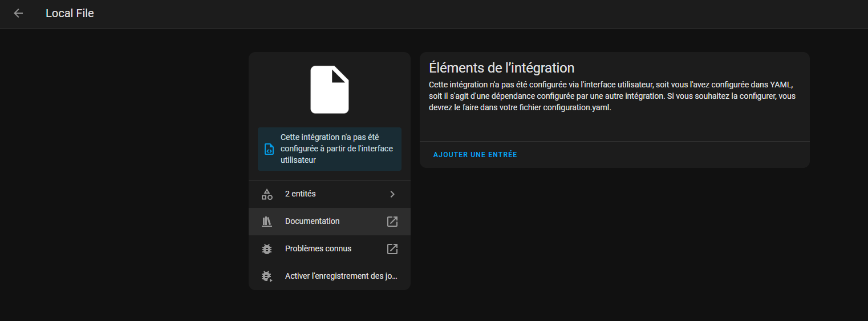
Task: Open the 2 entités list row
Action: pyautogui.click(x=330, y=194)
